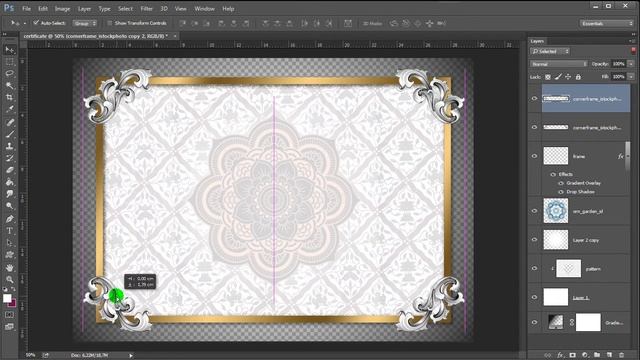Select the Clone Stamp tool
This screenshot has width=640, height=360.
(9, 146)
